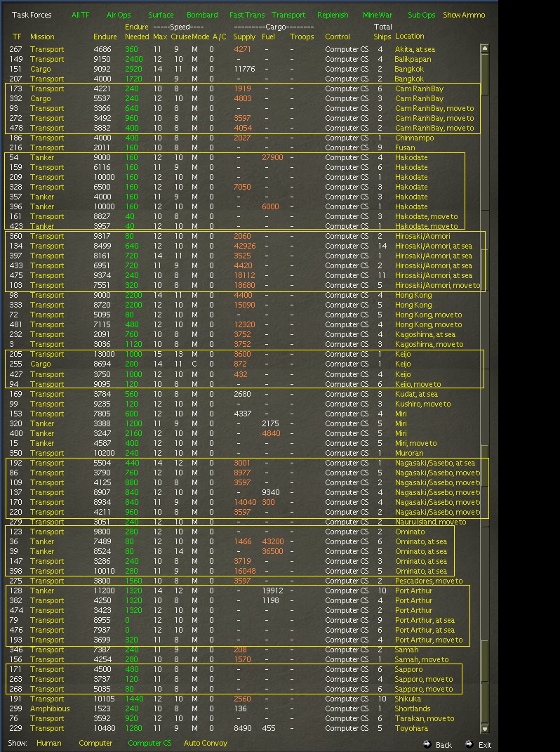Select the Sub Ops filter
Screen dimensions: 560x752
click(x=422, y=15)
